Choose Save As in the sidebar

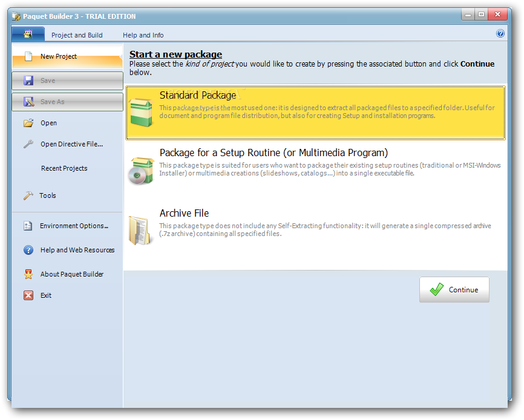point(67,102)
